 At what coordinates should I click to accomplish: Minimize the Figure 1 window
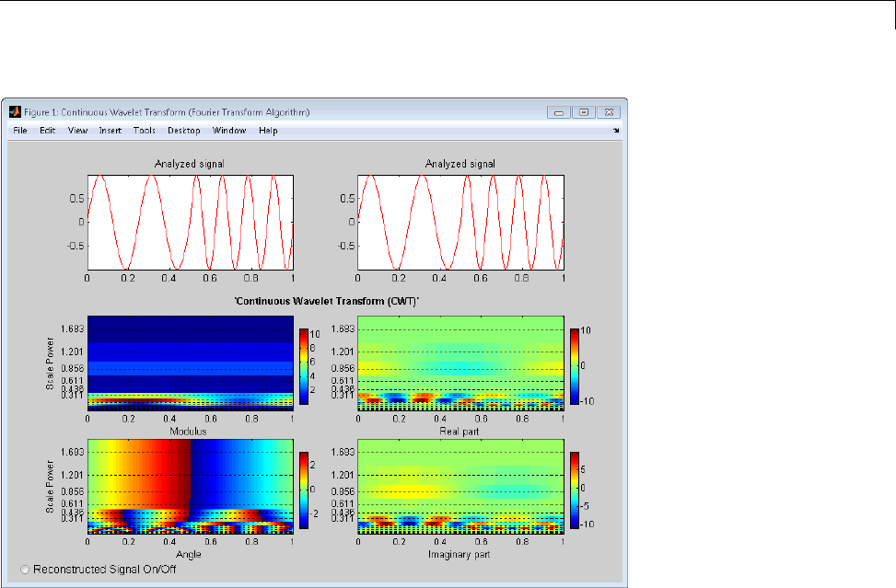click(559, 112)
